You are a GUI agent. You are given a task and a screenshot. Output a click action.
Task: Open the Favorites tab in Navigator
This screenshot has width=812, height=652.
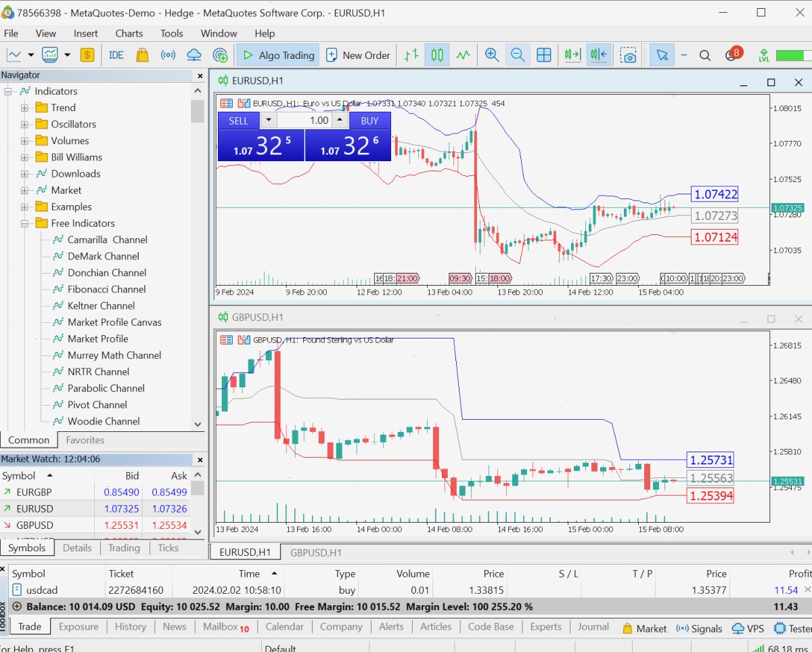tap(85, 440)
